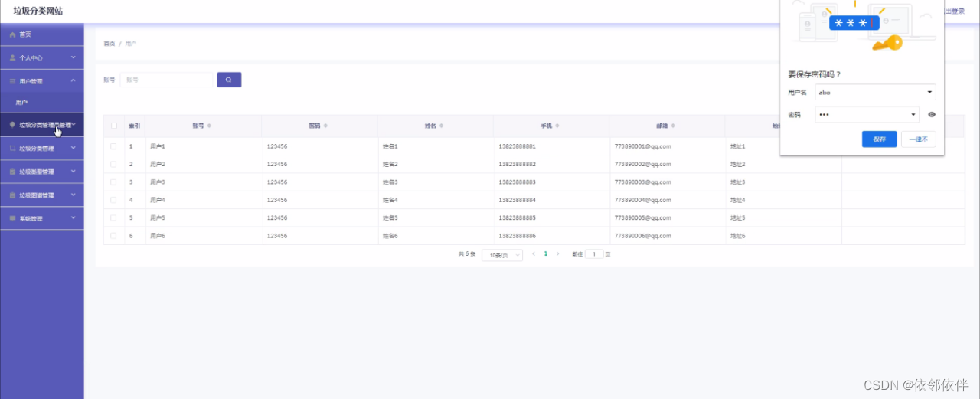The width and height of the screenshot is (980, 399).
Task: Click the 一律不 button in password dialog
Action: click(x=919, y=139)
